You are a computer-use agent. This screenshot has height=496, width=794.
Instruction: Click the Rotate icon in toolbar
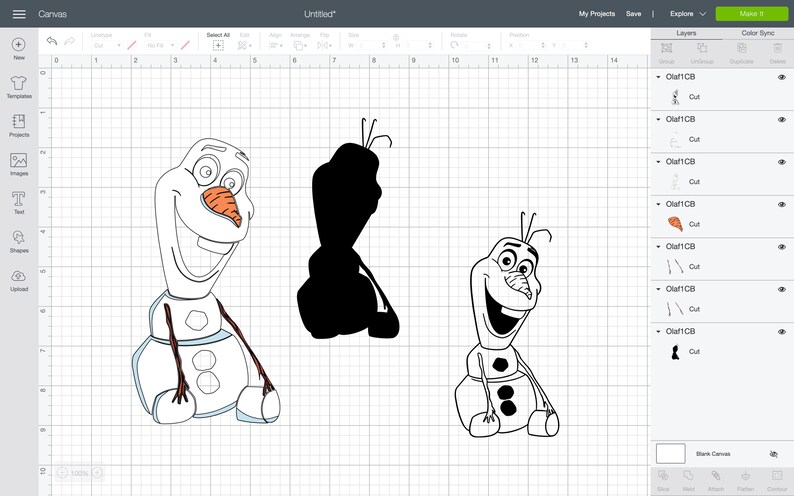coord(454,45)
